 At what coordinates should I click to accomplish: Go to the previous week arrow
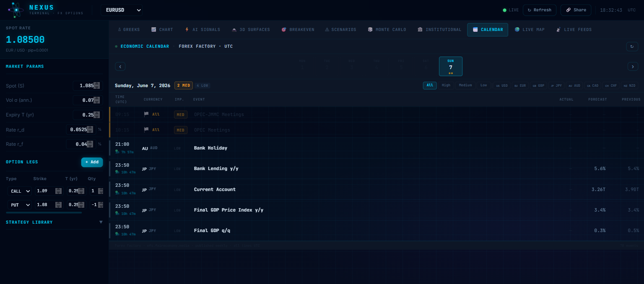click(120, 66)
